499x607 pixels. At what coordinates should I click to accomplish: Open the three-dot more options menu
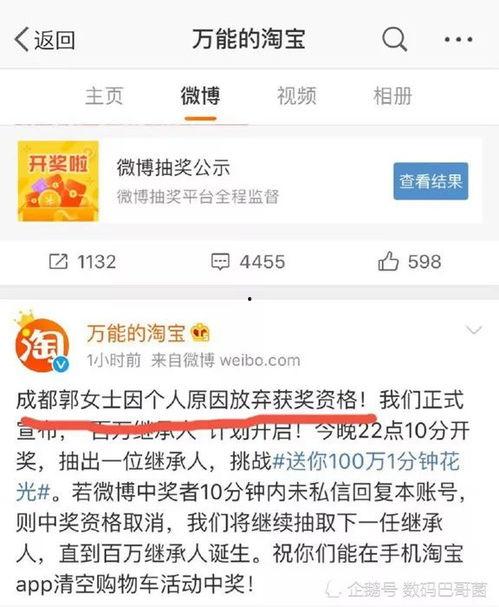pyautogui.click(x=458, y=39)
